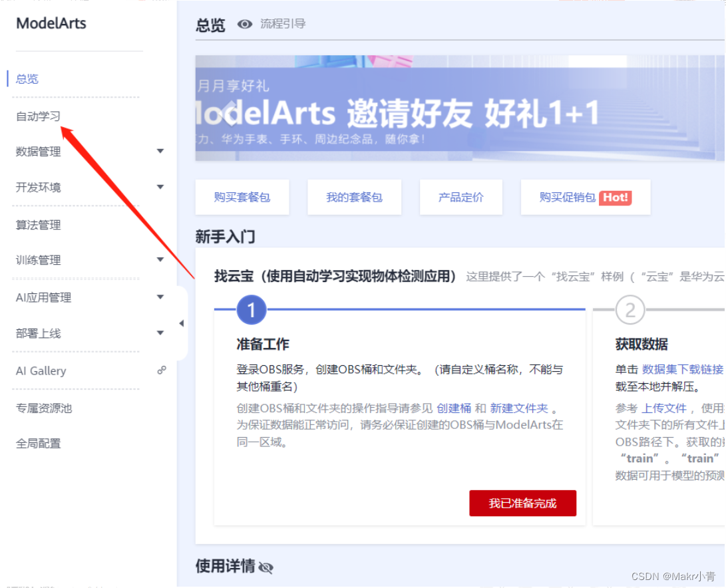
Task: Toggle the crossed-eye icon beside 使用详情
Action: (267, 567)
